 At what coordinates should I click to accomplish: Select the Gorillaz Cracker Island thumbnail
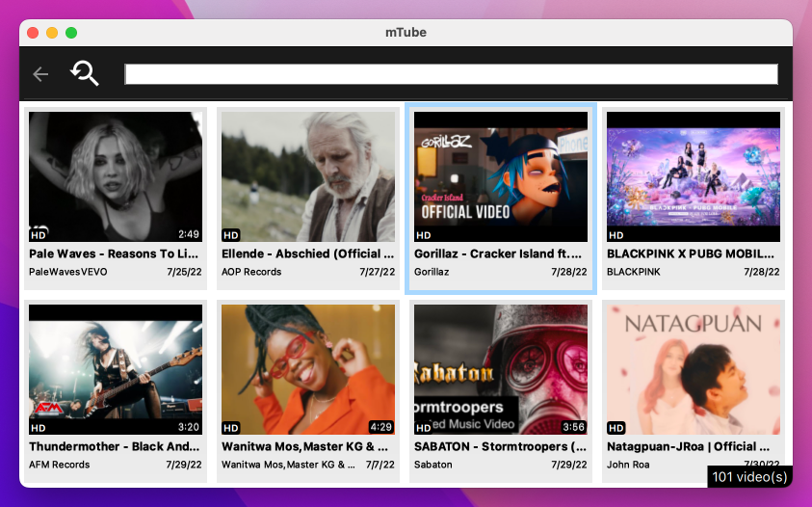click(501, 176)
